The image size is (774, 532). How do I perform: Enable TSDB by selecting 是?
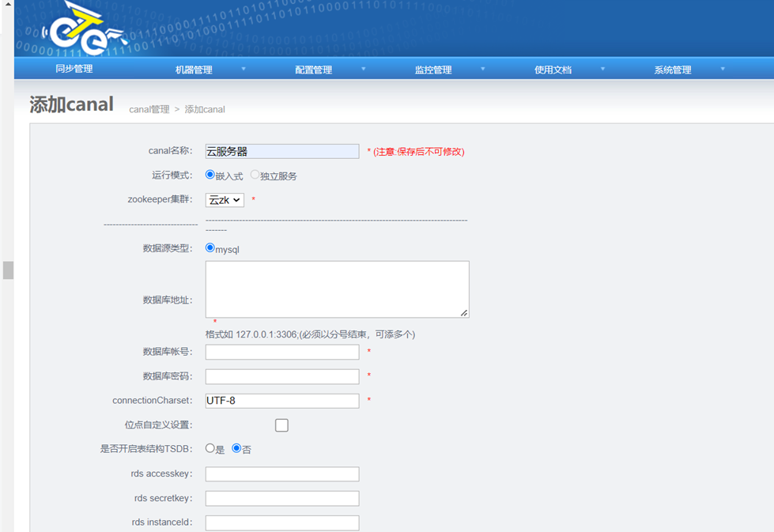(210, 448)
